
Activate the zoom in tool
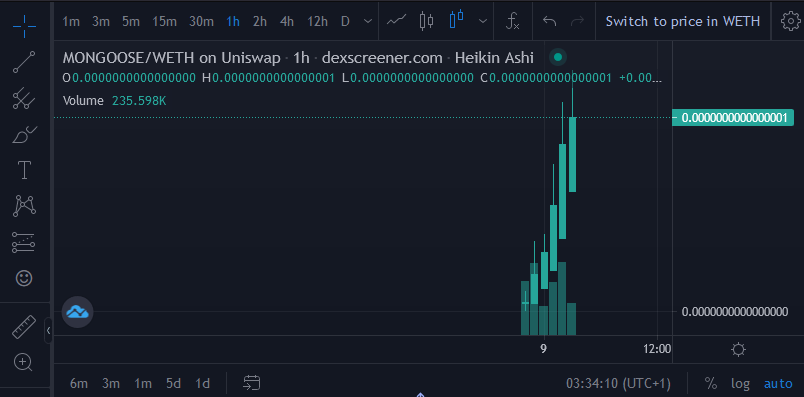coord(24,362)
